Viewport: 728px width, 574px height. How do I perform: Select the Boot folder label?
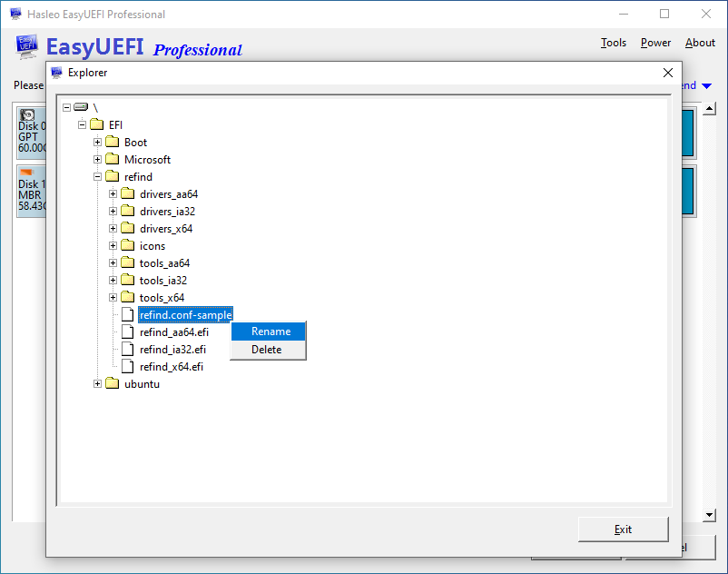[135, 142]
